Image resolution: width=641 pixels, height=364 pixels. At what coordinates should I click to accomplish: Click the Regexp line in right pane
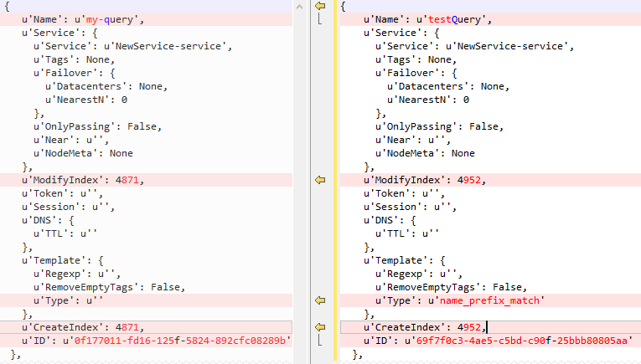pyautogui.click(x=419, y=274)
